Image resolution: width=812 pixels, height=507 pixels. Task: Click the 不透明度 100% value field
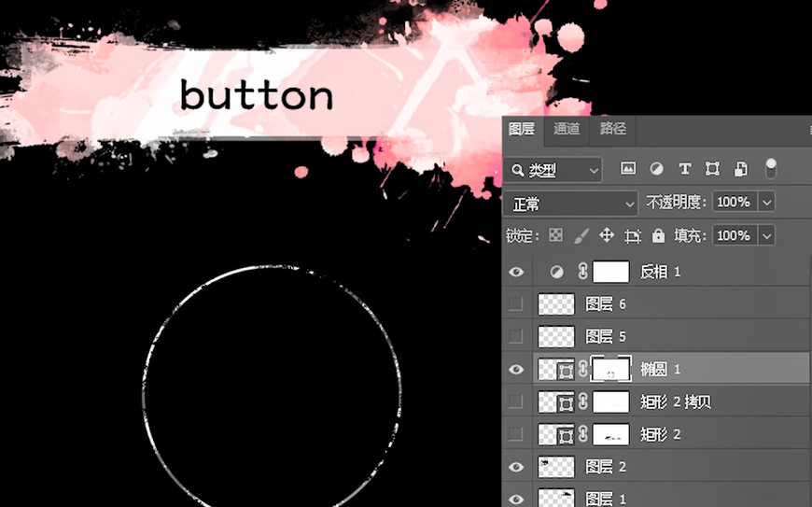tap(735, 202)
